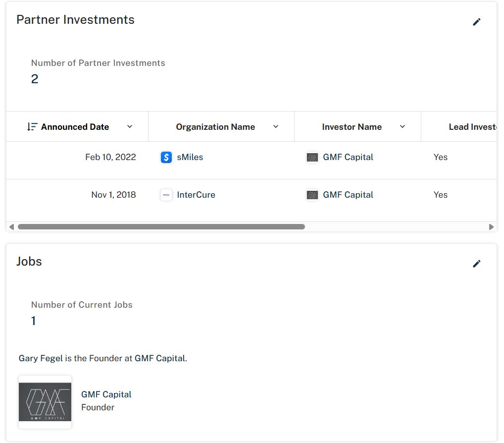Click GMF Capital logo in sMiles row

coord(312,158)
